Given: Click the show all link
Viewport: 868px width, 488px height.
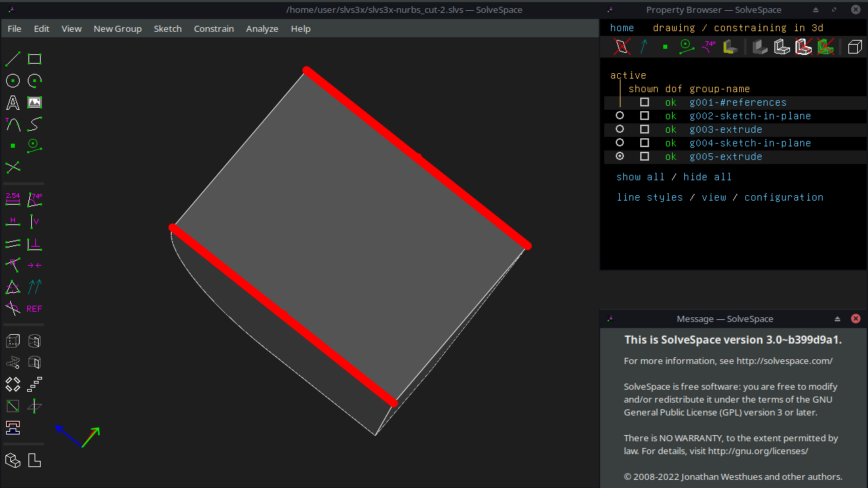Looking at the screenshot, I should coord(641,176).
